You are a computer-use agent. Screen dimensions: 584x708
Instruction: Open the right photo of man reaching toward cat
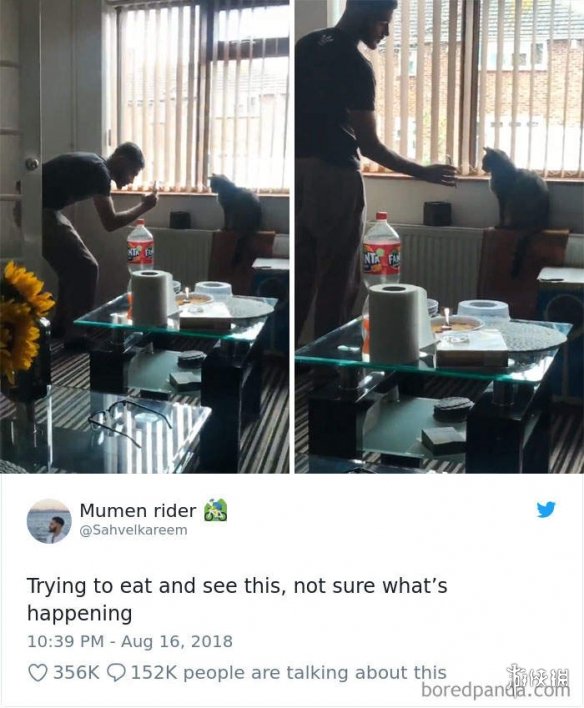[439, 237]
